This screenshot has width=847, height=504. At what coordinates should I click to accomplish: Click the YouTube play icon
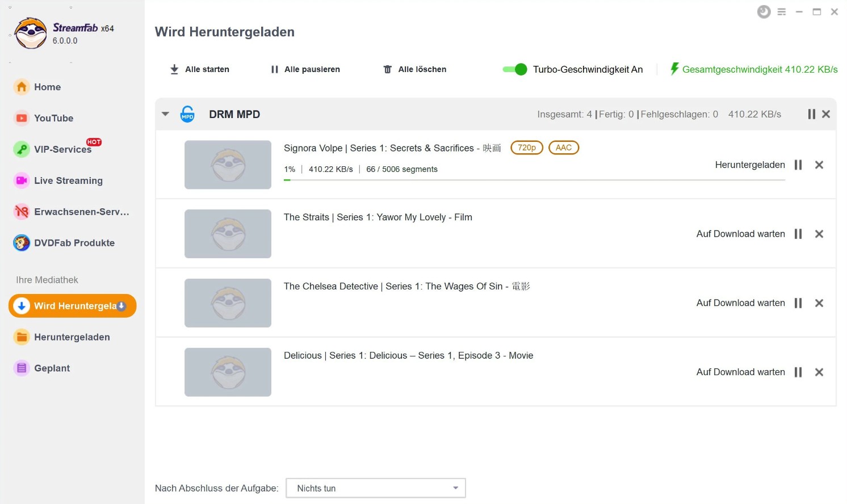coord(22,118)
